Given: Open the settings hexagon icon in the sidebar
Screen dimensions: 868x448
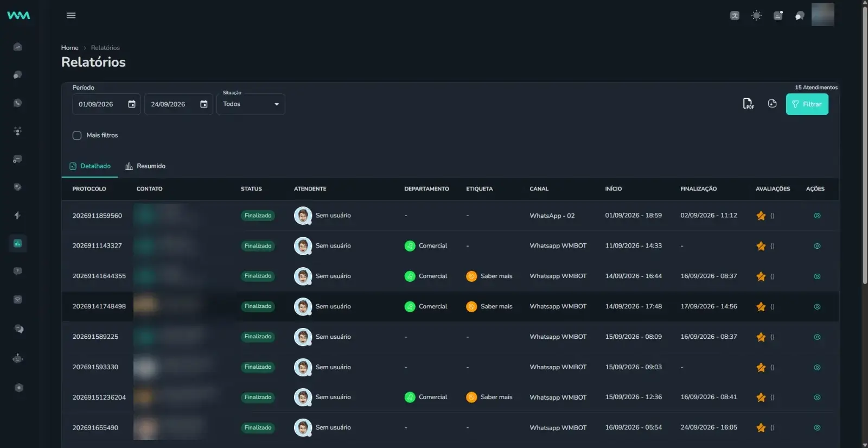Looking at the screenshot, I should pos(19,388).
